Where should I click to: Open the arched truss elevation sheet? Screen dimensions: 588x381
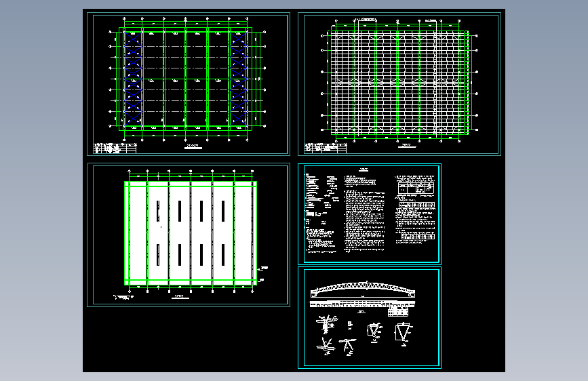tap(370, 318)
